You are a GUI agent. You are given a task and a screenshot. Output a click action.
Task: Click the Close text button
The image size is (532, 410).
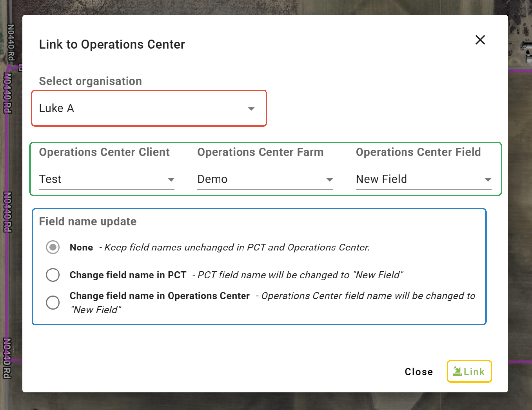pyautogui.click(x=419, y=372)
